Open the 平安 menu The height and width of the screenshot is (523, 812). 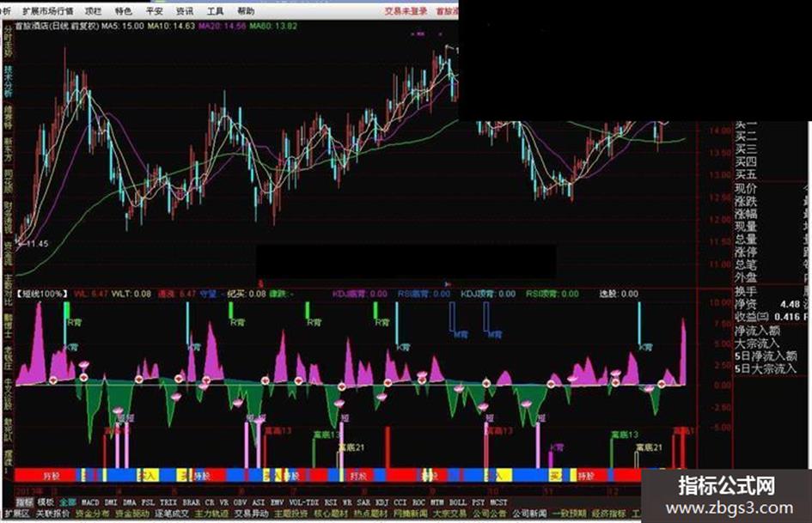point(154,11)
